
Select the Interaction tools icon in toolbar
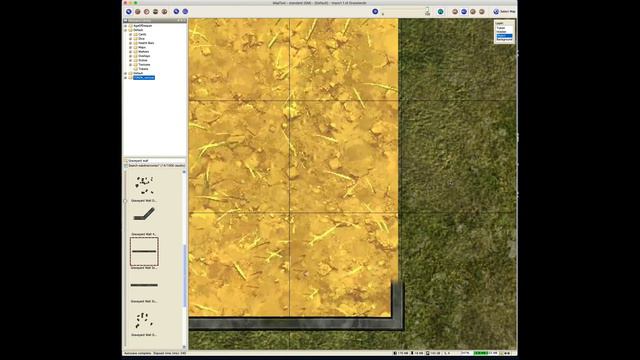point(129,11)
